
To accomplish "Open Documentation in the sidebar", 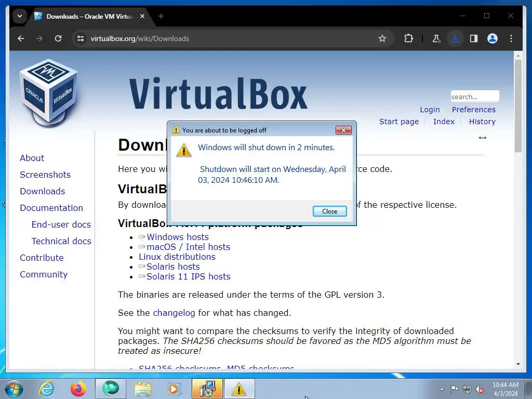I will pos(51,208).
